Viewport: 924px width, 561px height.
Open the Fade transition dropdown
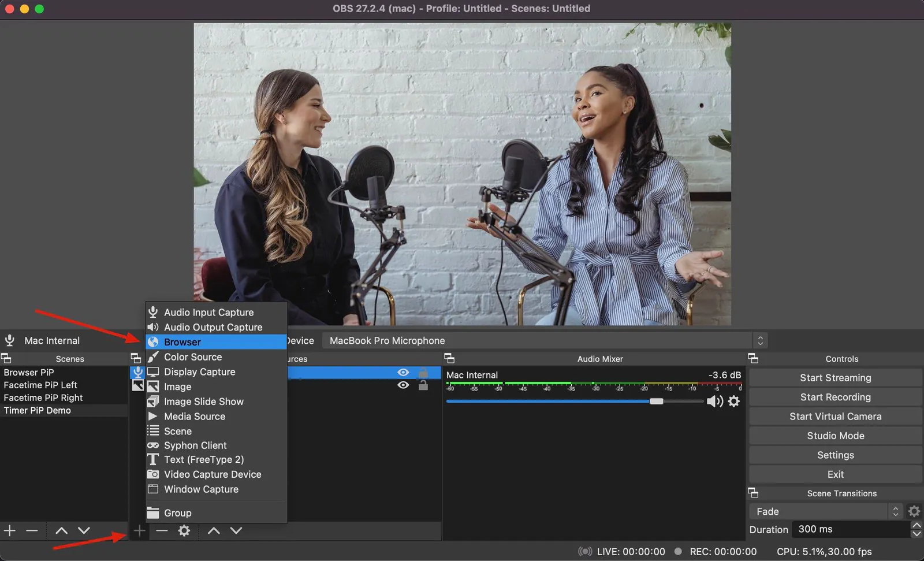pos(895,511)
